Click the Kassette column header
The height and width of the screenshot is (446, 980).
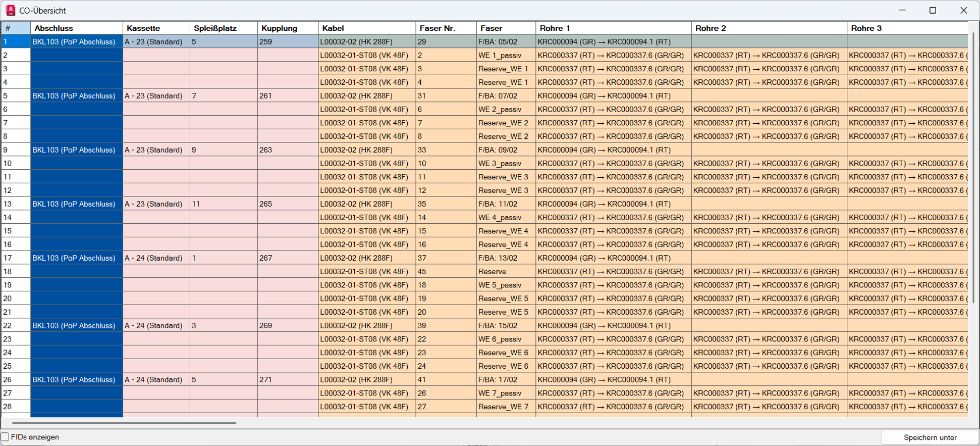(x=156, y=28)
